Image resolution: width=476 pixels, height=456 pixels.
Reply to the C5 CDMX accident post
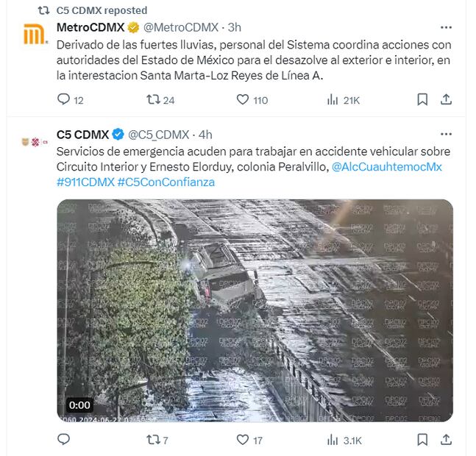63,439
